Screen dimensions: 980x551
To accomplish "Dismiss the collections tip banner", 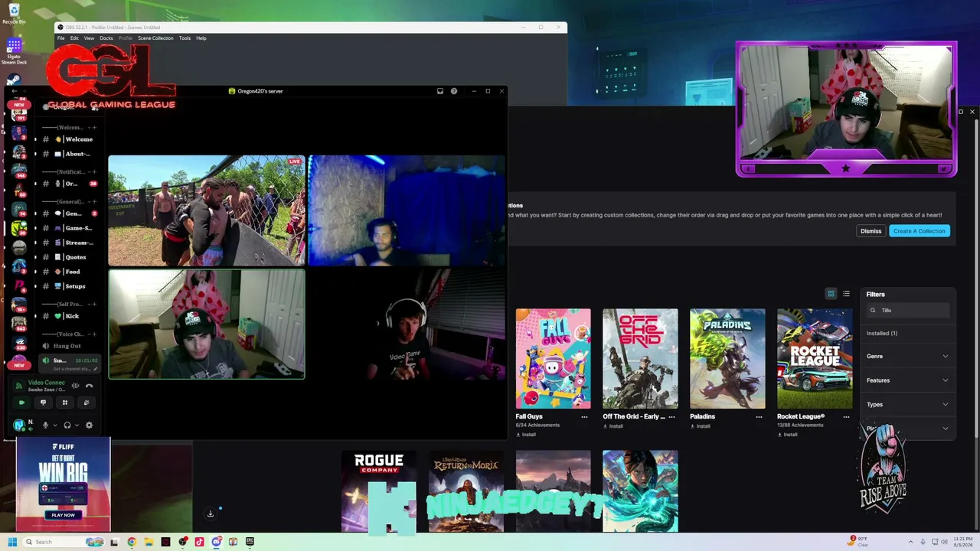I will [x=871, y=231].
